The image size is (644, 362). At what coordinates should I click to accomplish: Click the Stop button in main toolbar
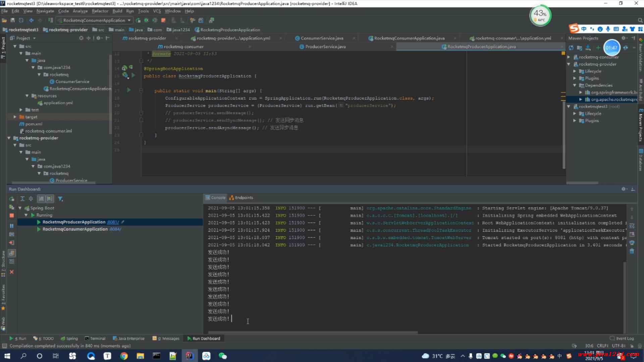(163, 20)
